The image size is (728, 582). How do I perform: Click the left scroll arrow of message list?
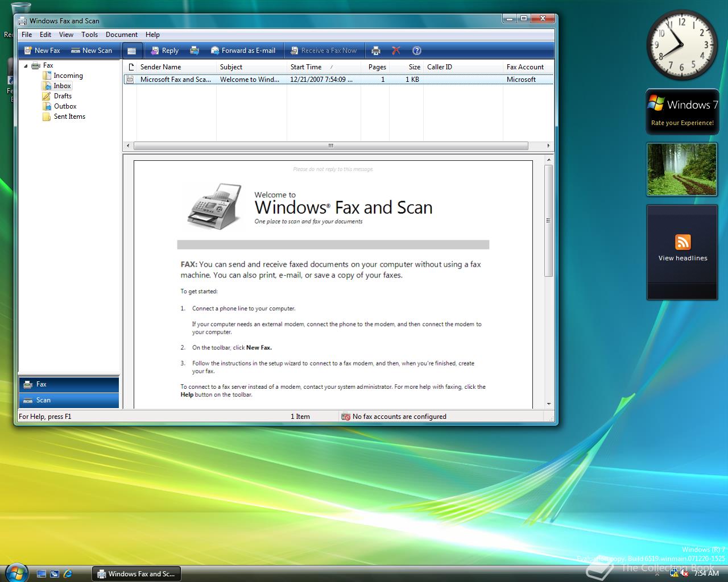tap(127, 146)
